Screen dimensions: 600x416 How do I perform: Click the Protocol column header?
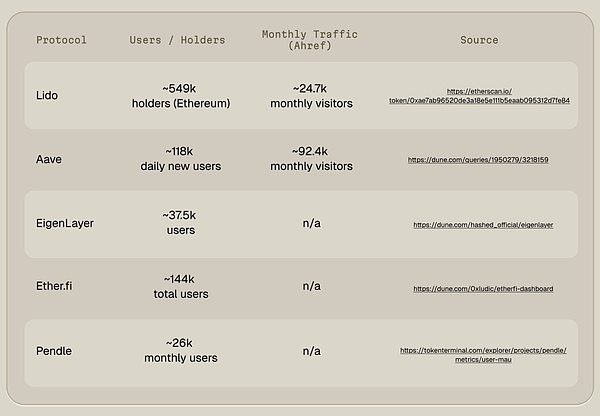click(x=61, y=40)
